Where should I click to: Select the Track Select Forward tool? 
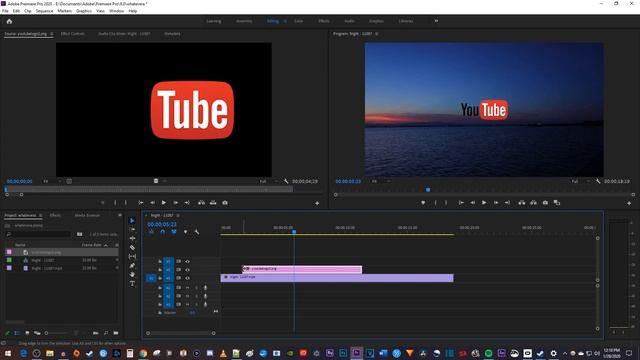[132, 230]
